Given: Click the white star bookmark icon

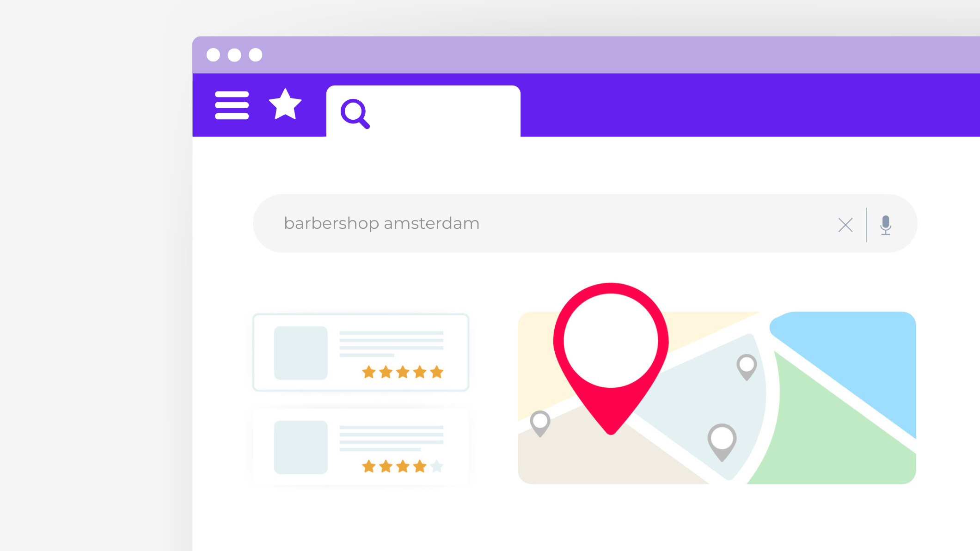Looking at the screenshot, I should (285, 104).
